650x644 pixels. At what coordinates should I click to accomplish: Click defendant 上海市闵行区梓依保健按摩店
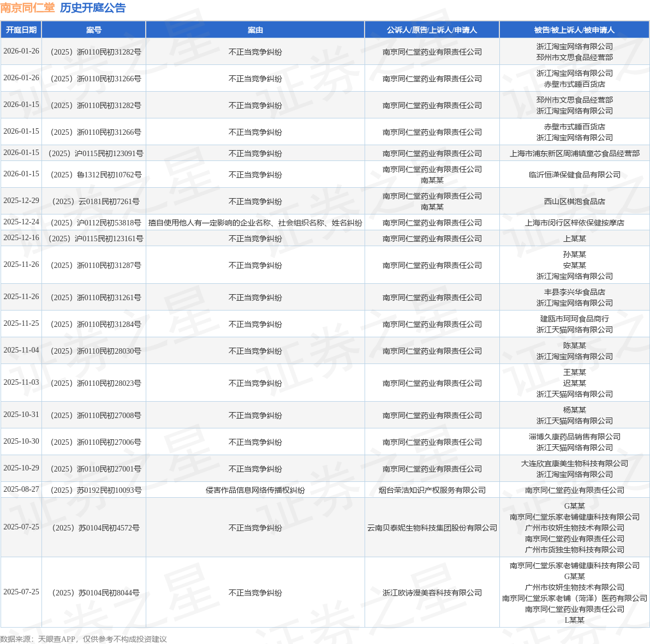575,223
